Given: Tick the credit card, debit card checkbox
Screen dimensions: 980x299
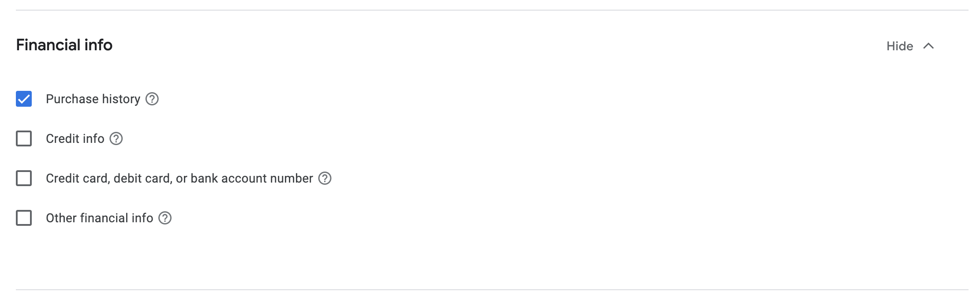Looking at the screenshot, I should click(24, 178).
